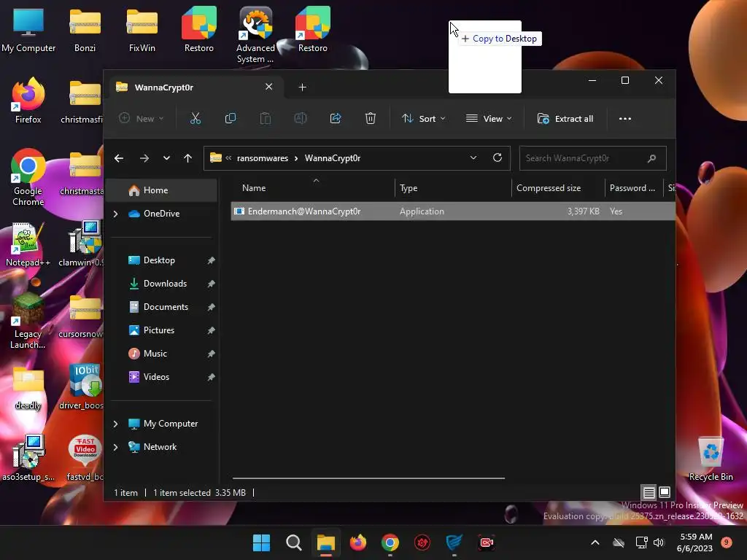The width and height of the screenshot is (747, 560).
Task: Switch to large thumbnails view icon in status bar
Action: click(x=664, y=492)
